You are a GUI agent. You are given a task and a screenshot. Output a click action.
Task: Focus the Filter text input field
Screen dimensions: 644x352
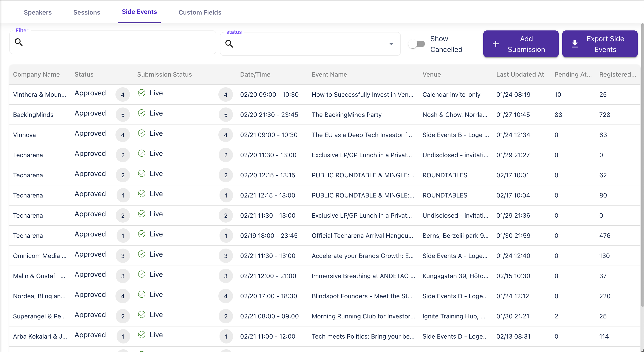(117, 42)
